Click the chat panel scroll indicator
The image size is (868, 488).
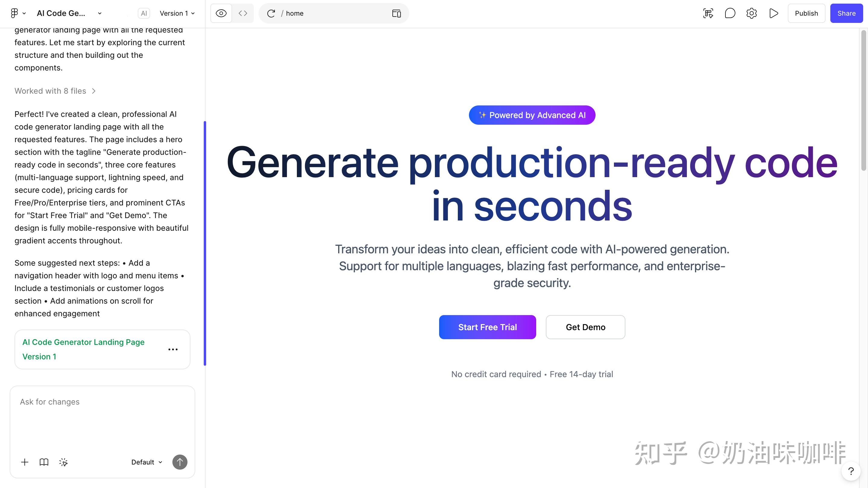[205, 243]
